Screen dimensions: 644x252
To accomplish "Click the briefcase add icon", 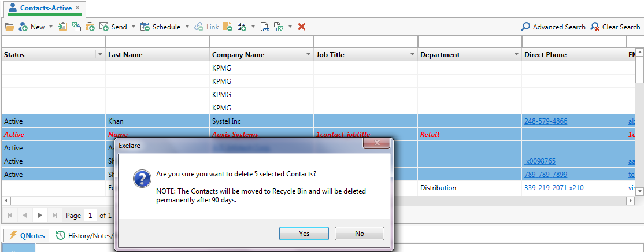I will coord(90,27).
